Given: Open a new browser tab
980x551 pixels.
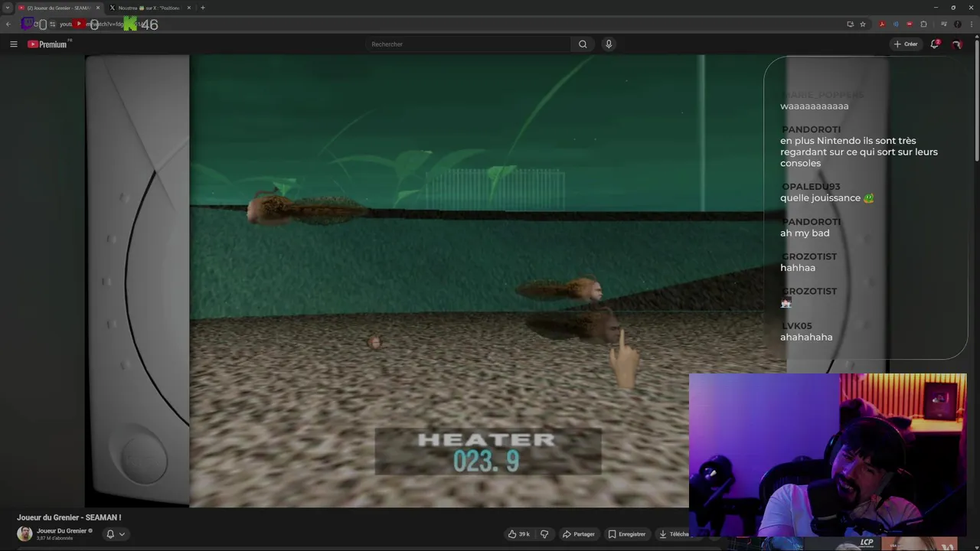Looking at the screenshot, I should point(203,8).
